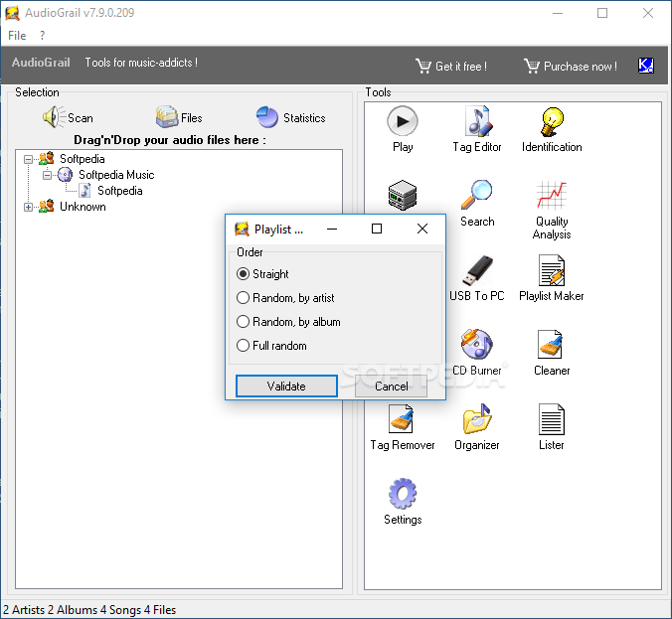Image resolution: width=672 pixels, height=619 pixels.
Task: Select Random, by album order
Action: [x=288, y=322]
